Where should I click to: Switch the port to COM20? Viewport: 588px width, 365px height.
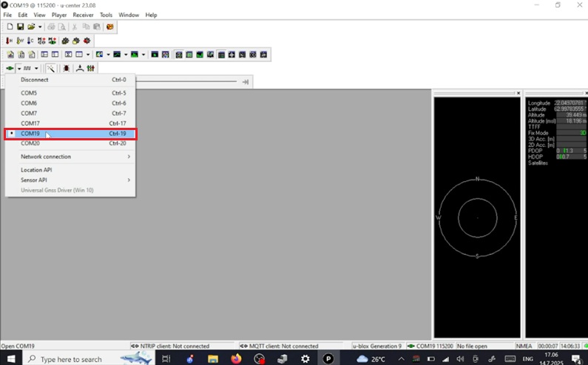click(70, 143)
